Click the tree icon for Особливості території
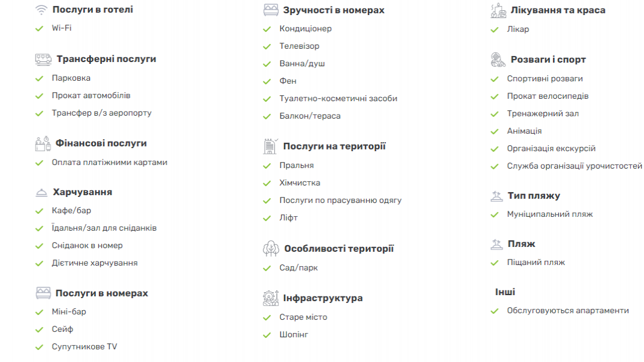This screenshot has height=362, width=644. tap(271, 249)
